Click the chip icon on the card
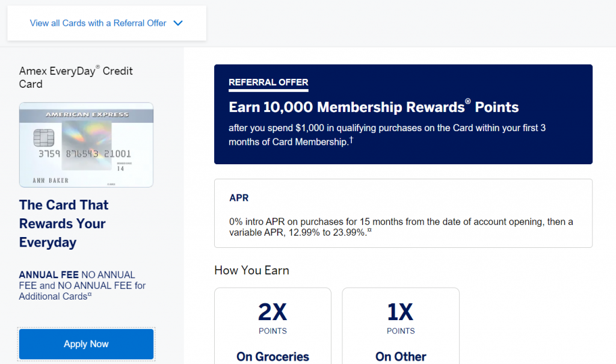616x364 pixels. [43, 138]
